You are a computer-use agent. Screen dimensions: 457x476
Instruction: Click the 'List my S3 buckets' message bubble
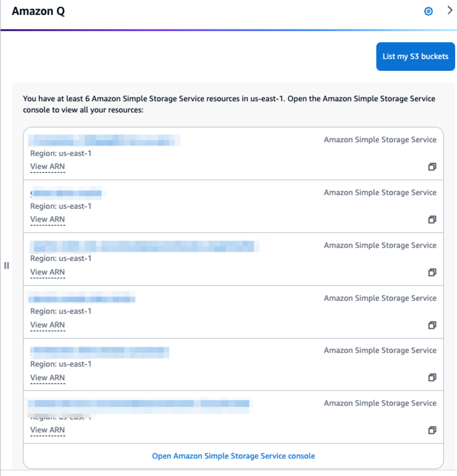coord(415,56)
